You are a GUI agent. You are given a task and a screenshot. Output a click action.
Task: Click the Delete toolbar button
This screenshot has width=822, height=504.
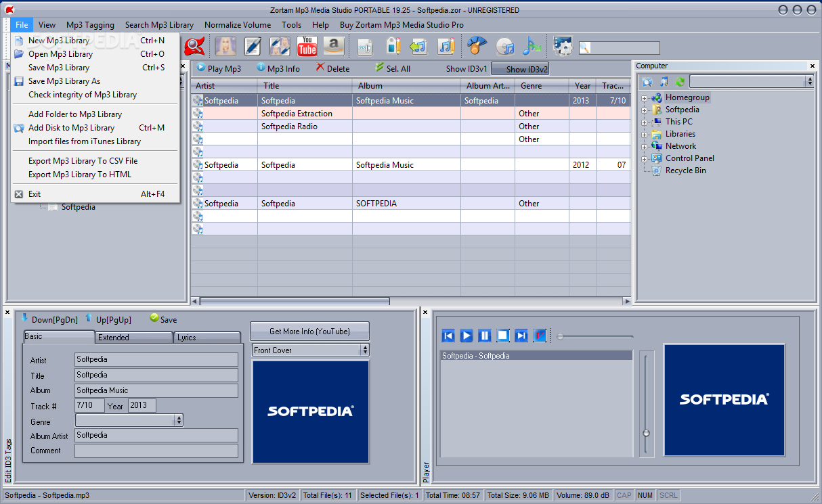(332, 68)
